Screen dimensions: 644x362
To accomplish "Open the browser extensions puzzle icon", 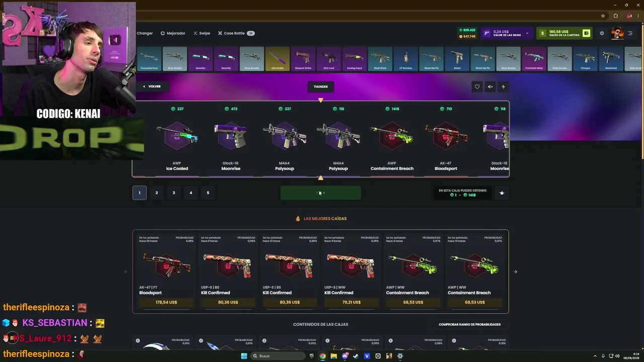I will [x=615, y=16].
